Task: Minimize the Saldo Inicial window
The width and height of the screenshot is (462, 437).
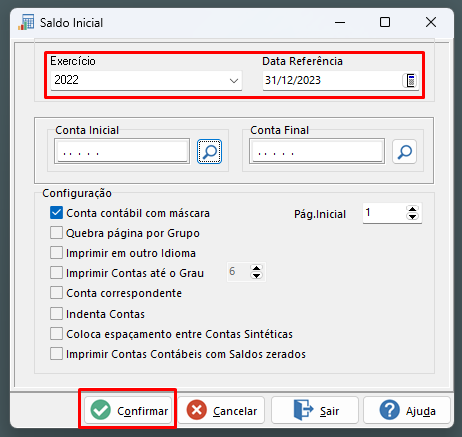Action: click(x=340, y=23)
